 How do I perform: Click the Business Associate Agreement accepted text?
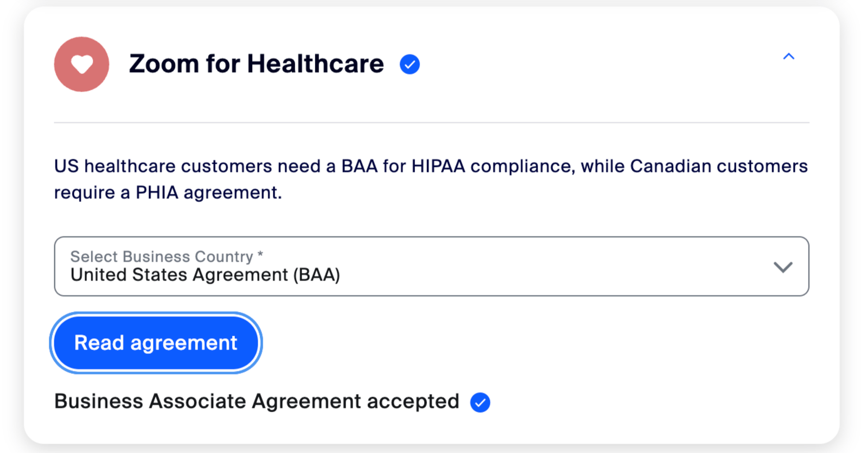257,401
